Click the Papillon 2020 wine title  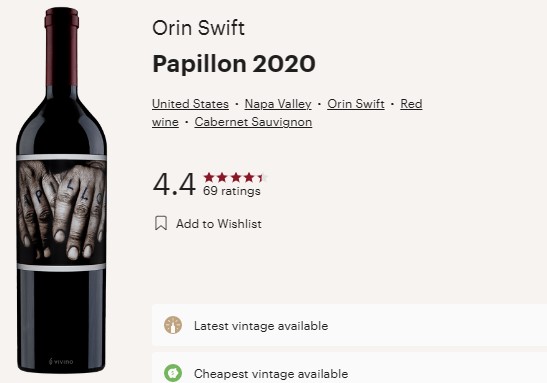(x=234, y=64)
